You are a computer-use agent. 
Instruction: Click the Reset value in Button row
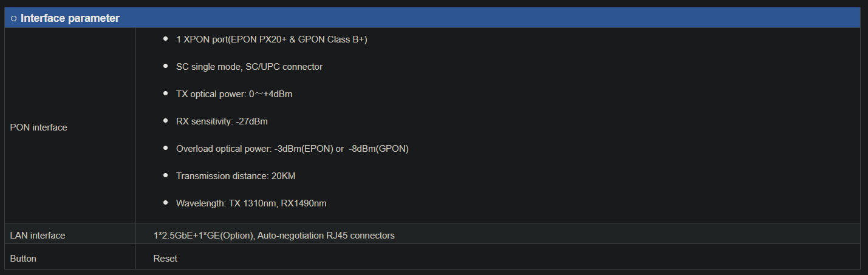pos(165,259)
